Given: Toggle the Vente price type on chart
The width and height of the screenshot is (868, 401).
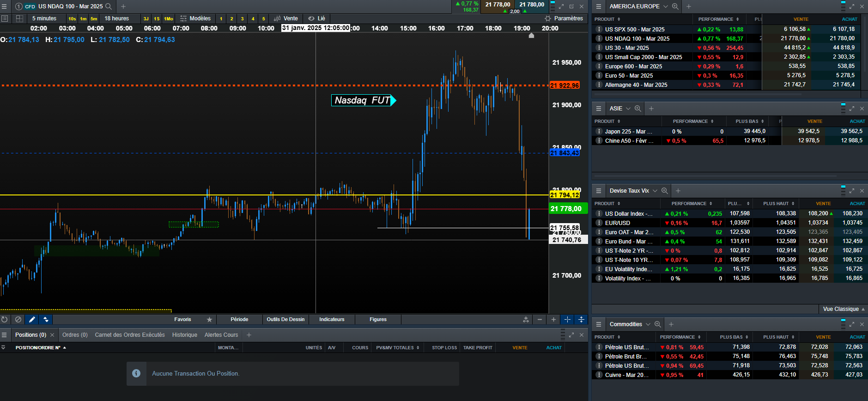Looking at the screenshot, I should point(286,18).
